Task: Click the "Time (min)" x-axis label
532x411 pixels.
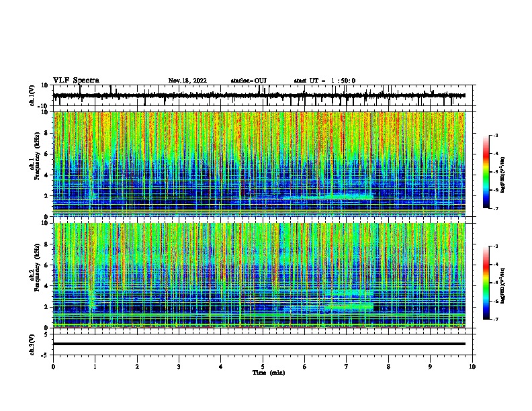Action: pyautogui.click(x=269, y=373)
